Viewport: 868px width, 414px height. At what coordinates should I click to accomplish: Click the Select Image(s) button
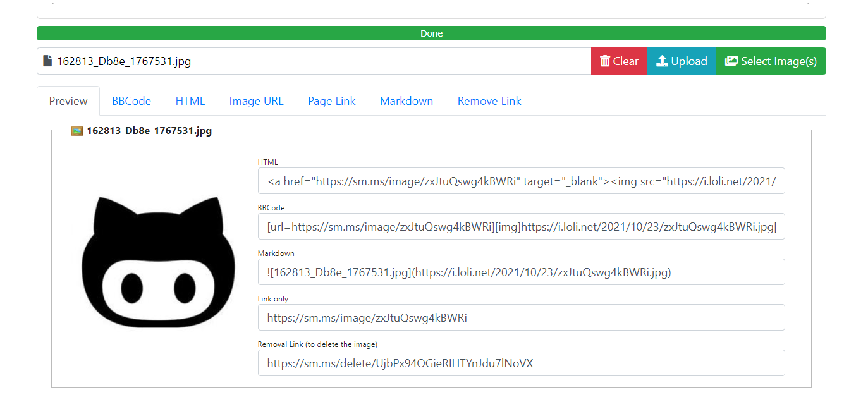(770, 61)
